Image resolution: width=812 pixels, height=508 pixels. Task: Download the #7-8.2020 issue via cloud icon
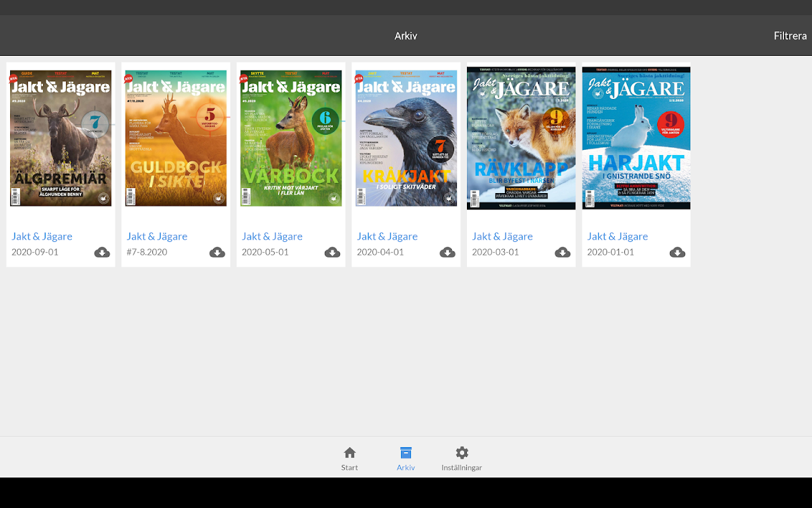tap(217, 252)
